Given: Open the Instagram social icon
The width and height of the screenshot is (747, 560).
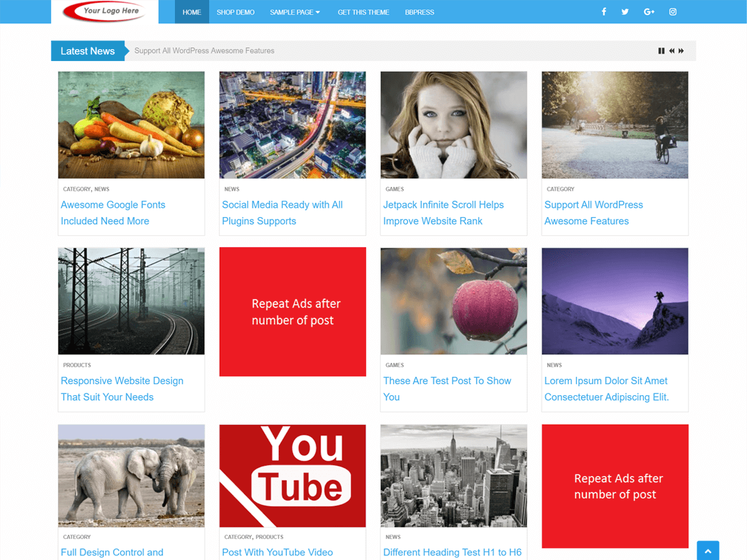Looking at the screenshot, I should pos(673,12).
